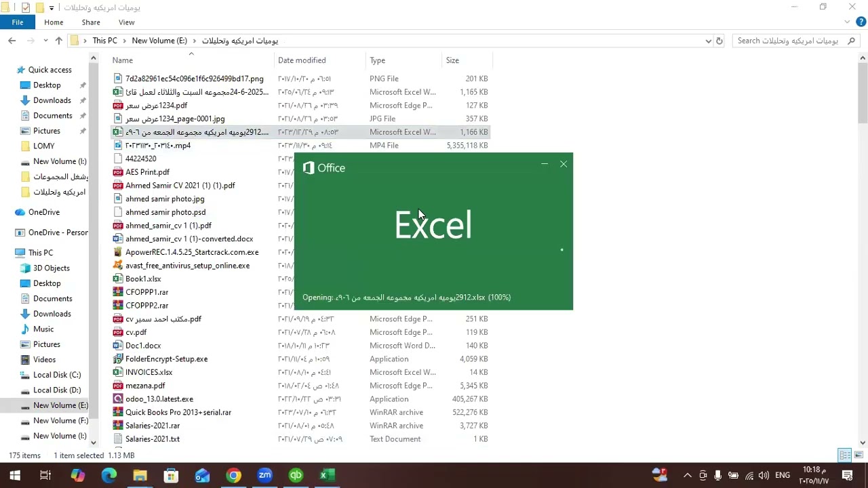Screen dimensions: 868x488
Task: Select Local Disk (D:) drive
Action: tap(57, 390)
